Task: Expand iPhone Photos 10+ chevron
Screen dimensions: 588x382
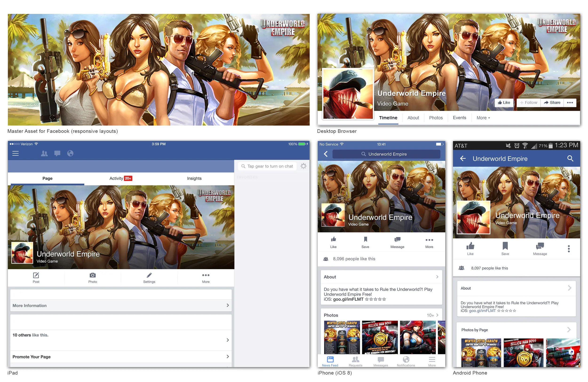Action: 437,315
